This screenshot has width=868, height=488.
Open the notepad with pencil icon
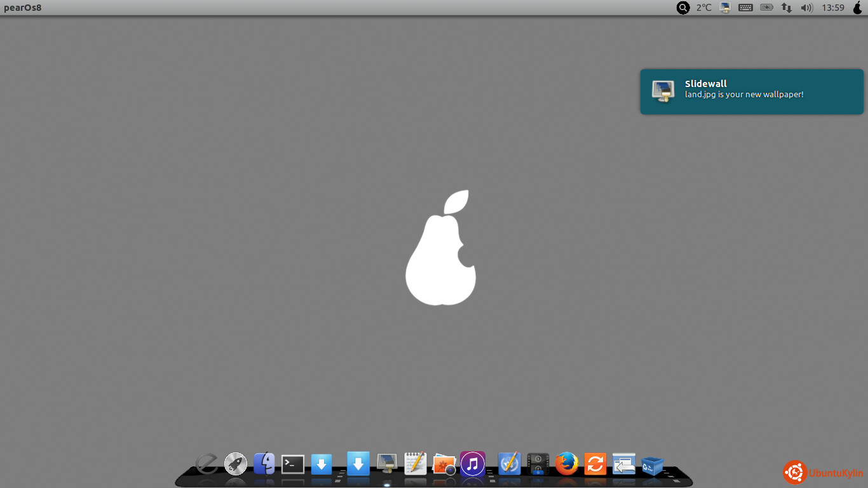[416, 463]
